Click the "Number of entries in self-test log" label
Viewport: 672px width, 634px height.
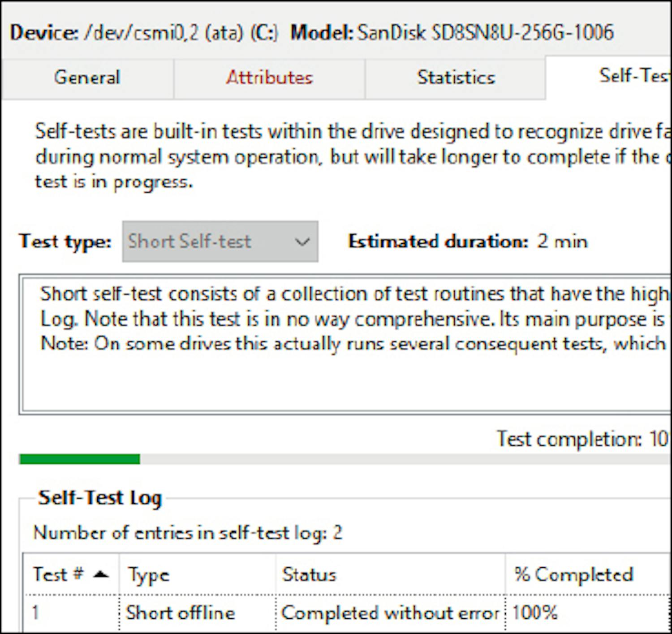tap(187, 533)
